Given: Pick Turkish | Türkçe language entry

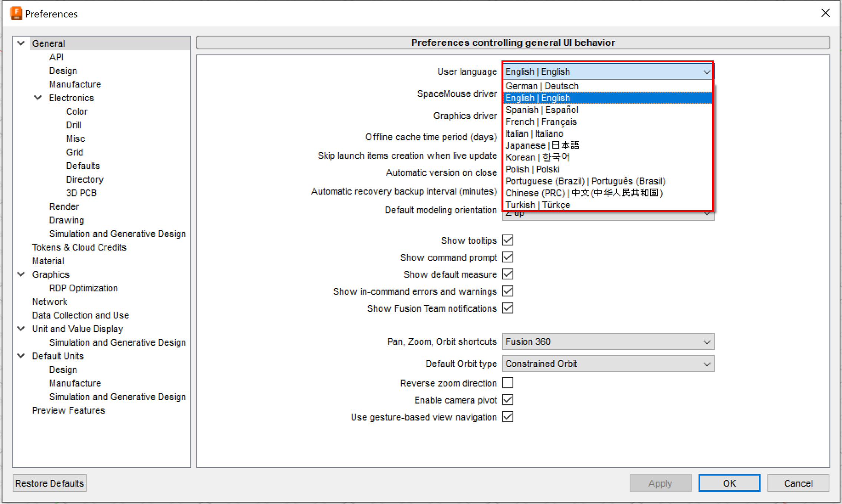Looking at the screenshot, I should pos(537,205).
